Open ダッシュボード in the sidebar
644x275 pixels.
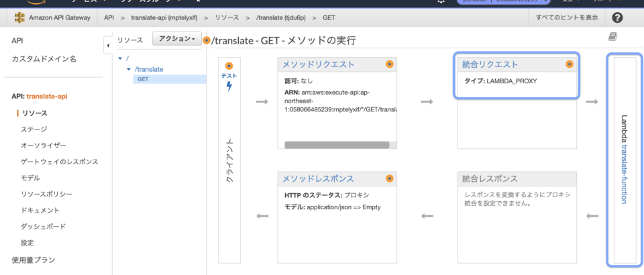click(x=44, y=227)
